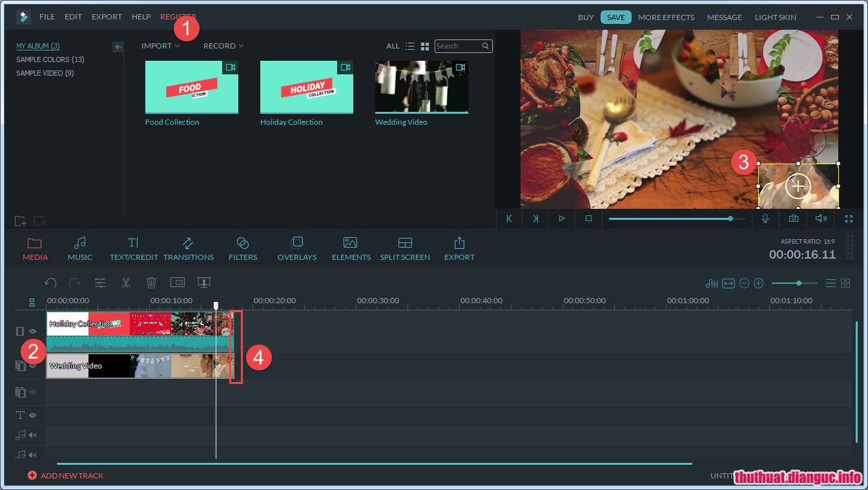This screenshot has width=868, height=490.
Task: Open the Message center
Action: 725,17
